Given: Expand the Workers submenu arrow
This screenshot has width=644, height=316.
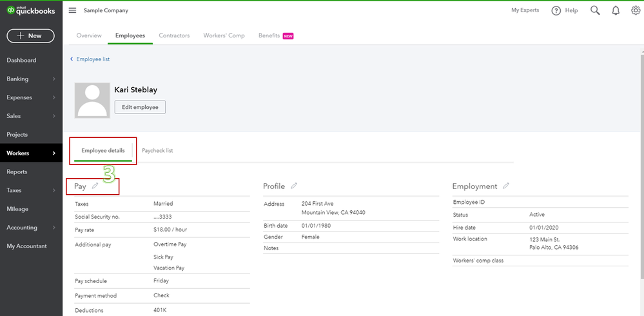Looking at the screenshot, I should point(54,153).
